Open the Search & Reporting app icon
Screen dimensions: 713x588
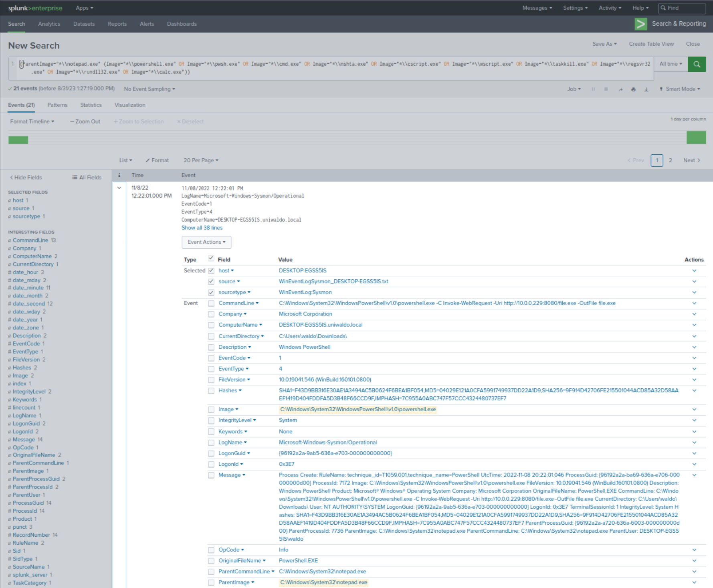coord(640,24)
